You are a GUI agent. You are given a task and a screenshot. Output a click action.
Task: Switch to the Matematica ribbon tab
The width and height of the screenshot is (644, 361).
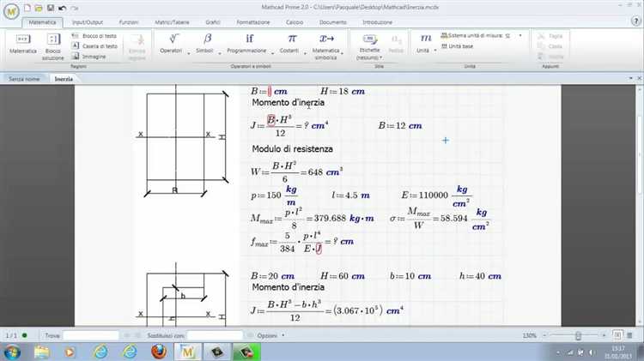coord(42,22)
